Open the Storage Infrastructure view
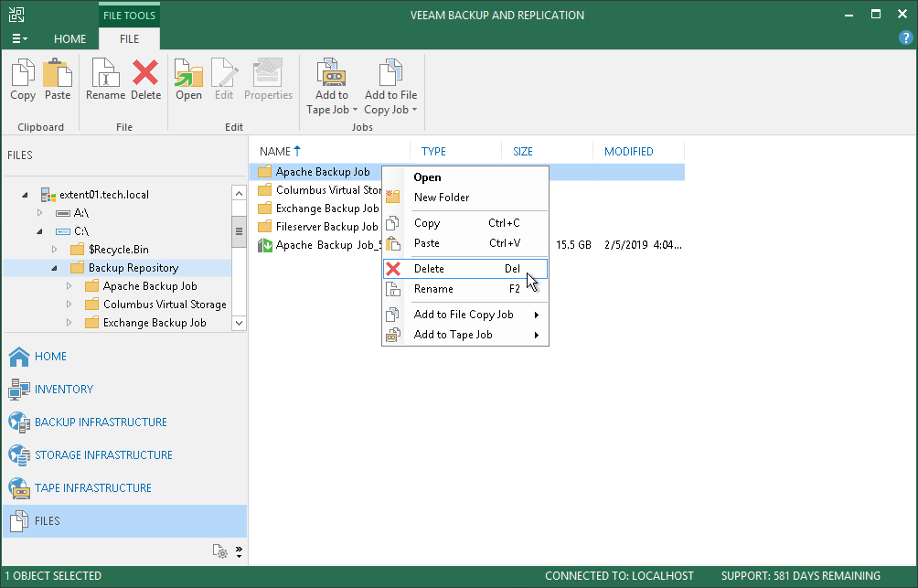 pos(91,454)
